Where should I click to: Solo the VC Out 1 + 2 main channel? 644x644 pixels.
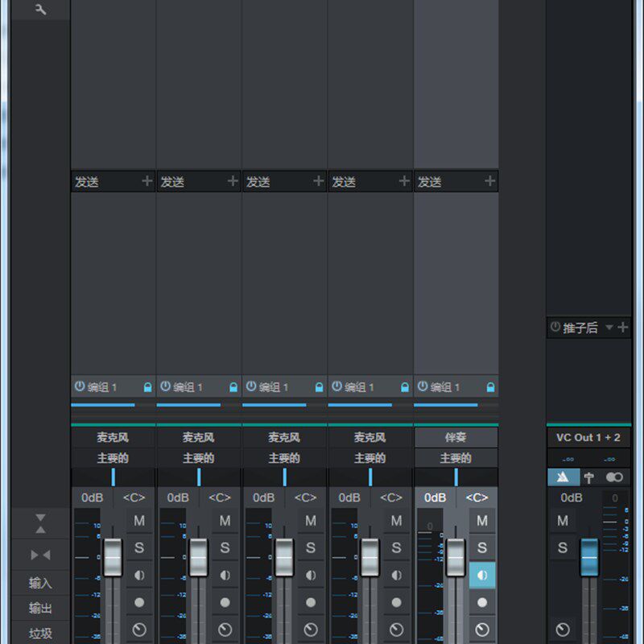click(563, 547)
